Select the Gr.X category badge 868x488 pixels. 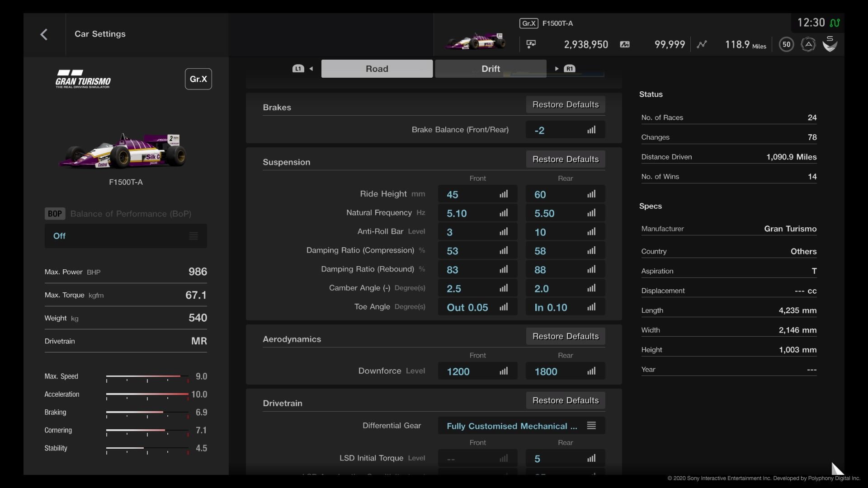pos(198,79)
